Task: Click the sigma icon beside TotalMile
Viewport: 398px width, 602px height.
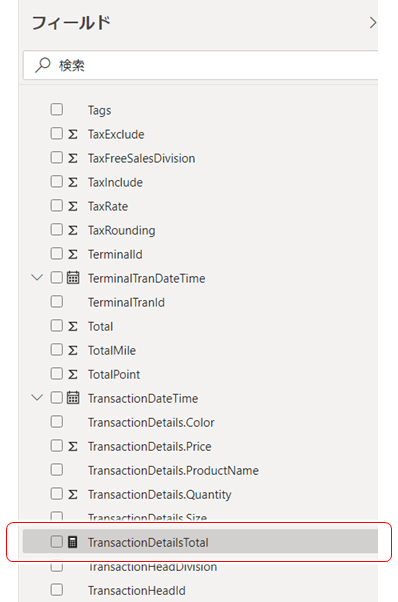Action: point(73,351)
